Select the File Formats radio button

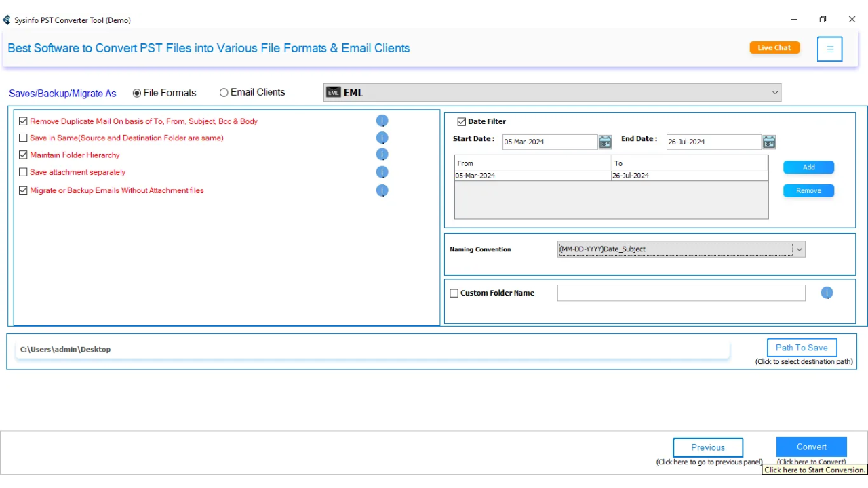137,93
